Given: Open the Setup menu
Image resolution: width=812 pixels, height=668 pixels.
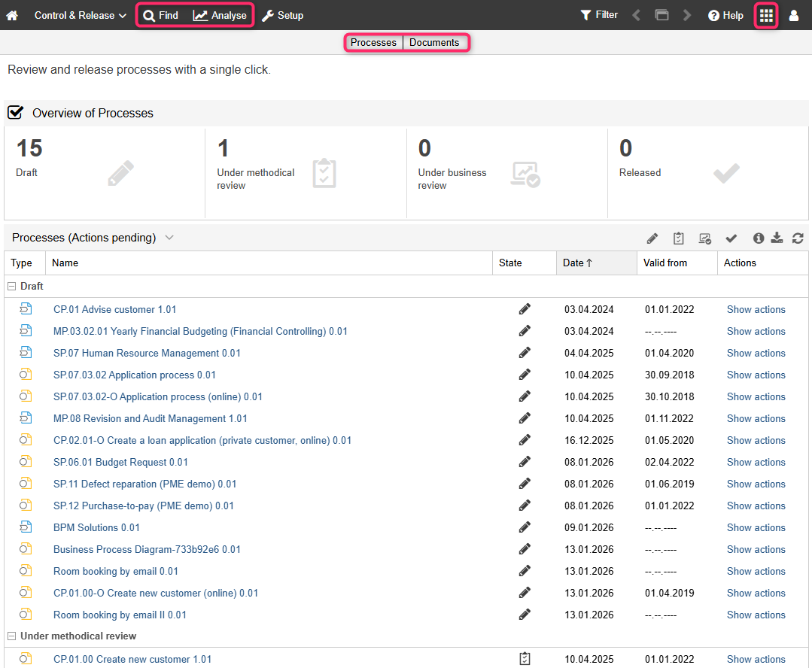Looking at the screenshot, I should pyautogui.click(x=282, y=15).
